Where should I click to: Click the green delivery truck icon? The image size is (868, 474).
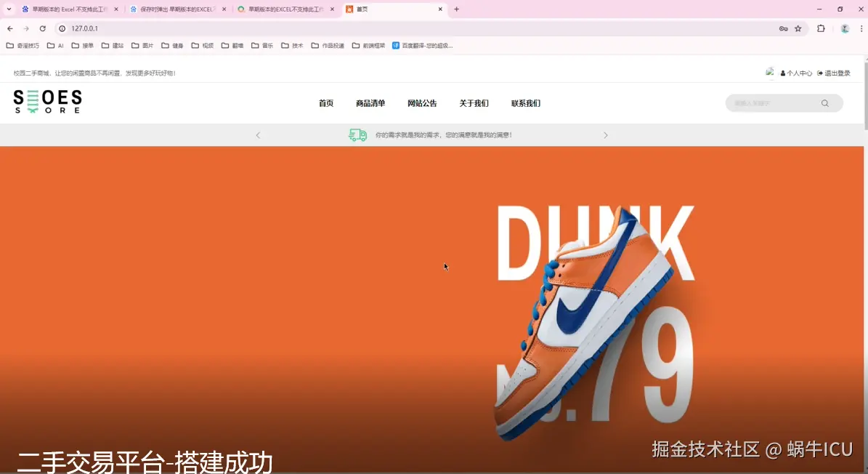coord(357,135)
